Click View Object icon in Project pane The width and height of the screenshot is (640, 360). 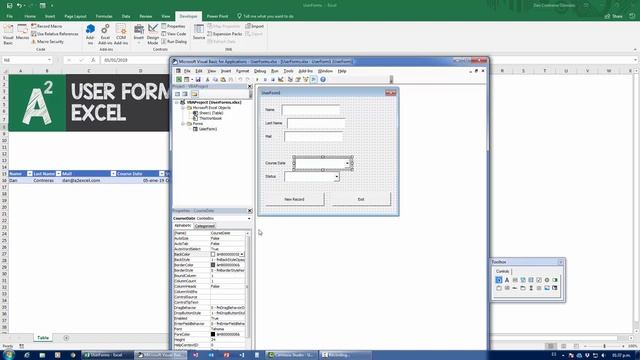click(185, 94)
